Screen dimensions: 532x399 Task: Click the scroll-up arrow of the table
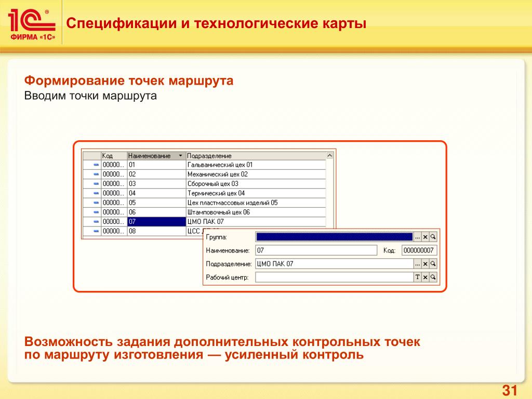point(330,156)
